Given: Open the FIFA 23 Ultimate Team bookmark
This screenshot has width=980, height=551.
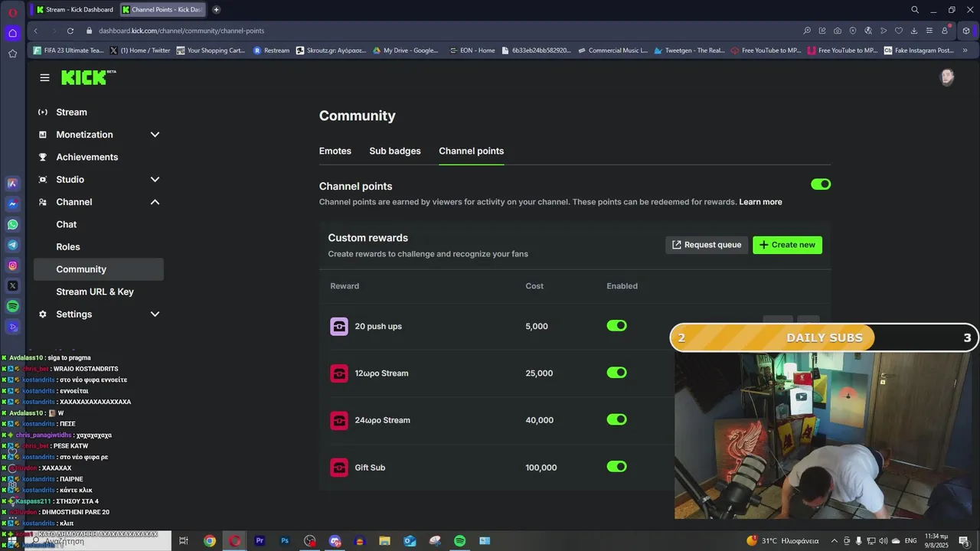Looking at the screenshot, I should [x=68, y=51].
